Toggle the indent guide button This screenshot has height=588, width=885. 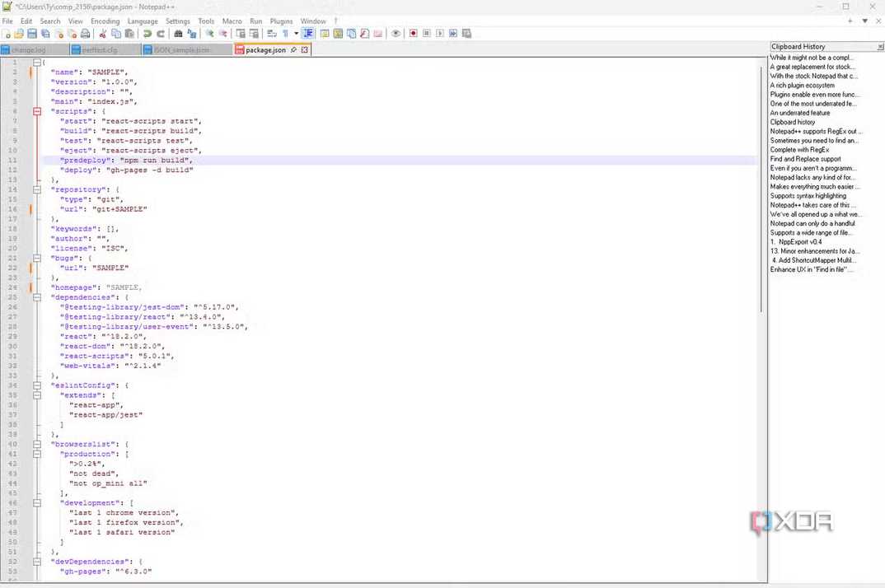tap(308, 34)
